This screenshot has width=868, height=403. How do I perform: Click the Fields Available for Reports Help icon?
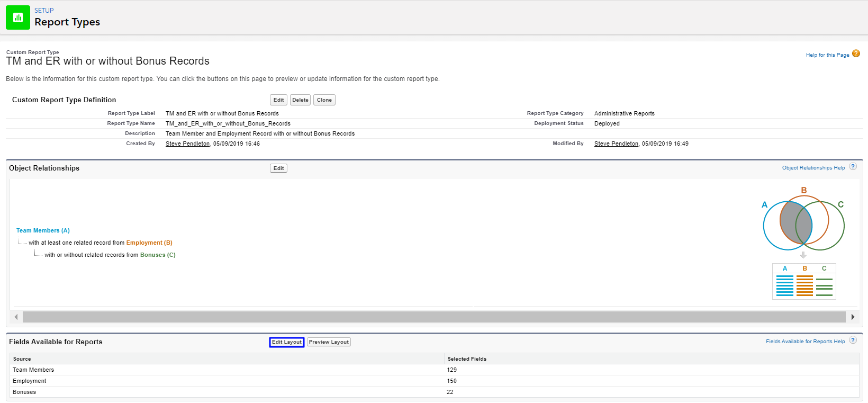(853, 341)
